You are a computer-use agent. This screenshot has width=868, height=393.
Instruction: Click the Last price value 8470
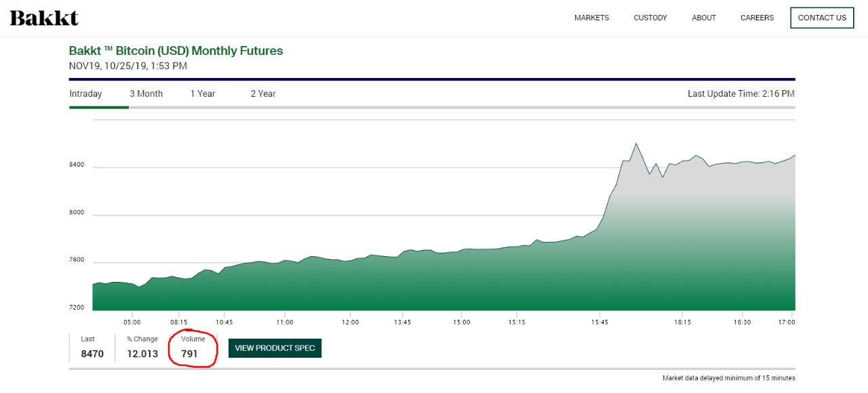92,354
